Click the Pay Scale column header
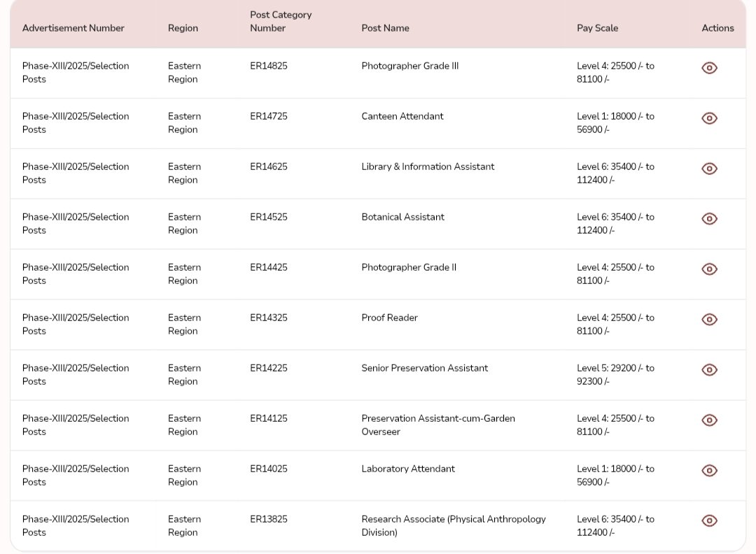This screenshot has height=554, width=756. pos(597,28)
